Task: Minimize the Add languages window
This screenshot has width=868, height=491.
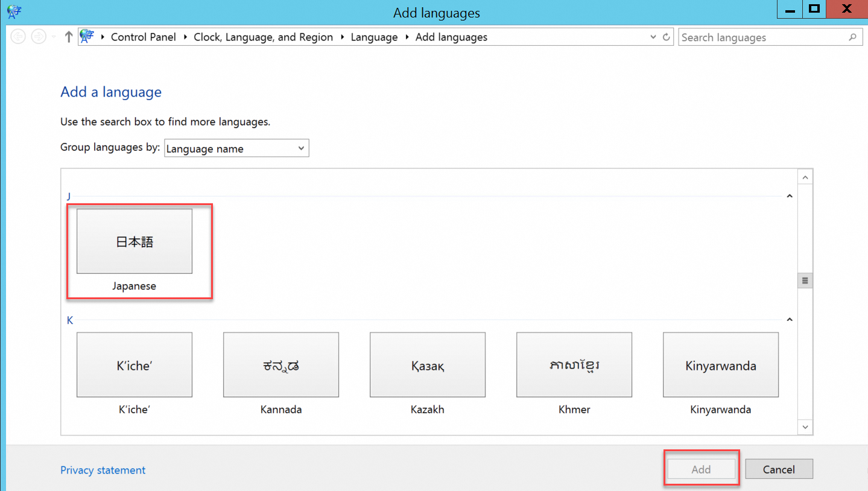Action: point(790,8)
